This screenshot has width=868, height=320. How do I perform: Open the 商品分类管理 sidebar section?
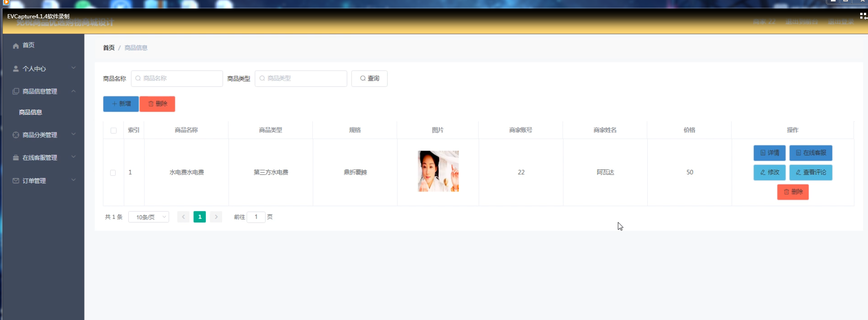[x=43, y=135]
